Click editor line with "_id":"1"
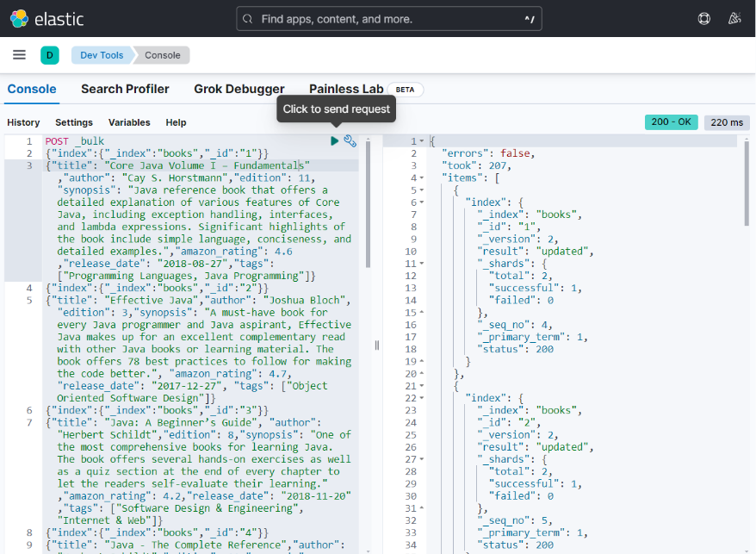Screen dimensions: 756x554 [x=158, y=153]
